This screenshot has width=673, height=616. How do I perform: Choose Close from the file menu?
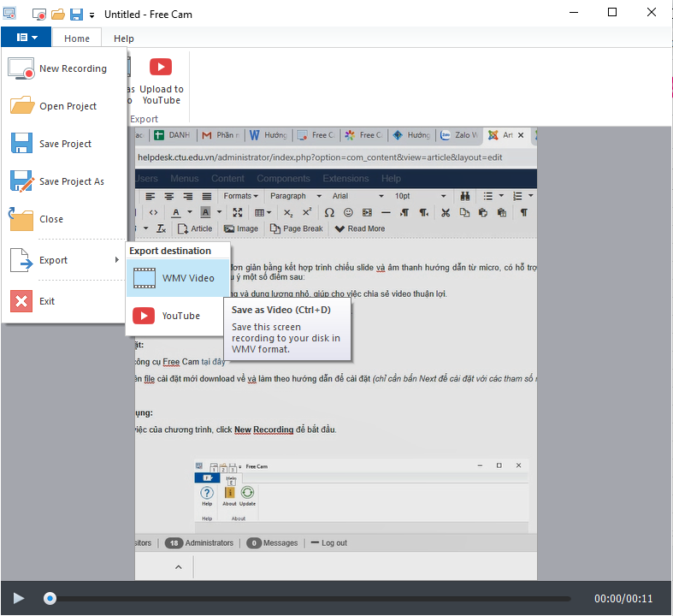pos(64,219)
